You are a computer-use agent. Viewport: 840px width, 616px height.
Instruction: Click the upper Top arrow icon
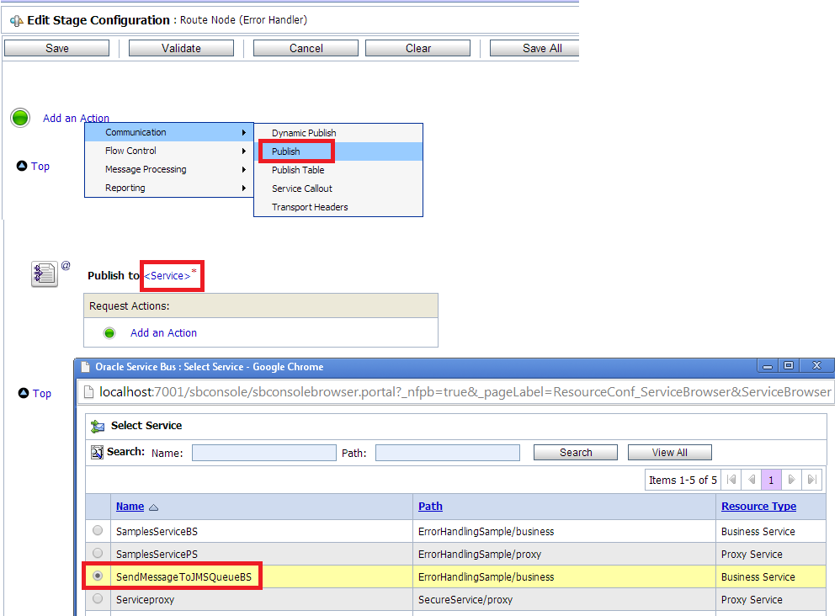tap(22, 166)
